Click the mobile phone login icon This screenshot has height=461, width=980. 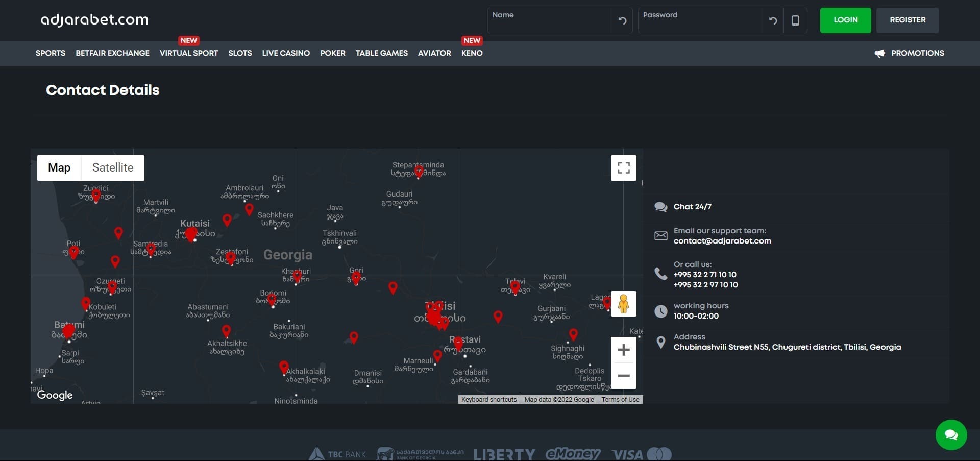pos(795,20)
